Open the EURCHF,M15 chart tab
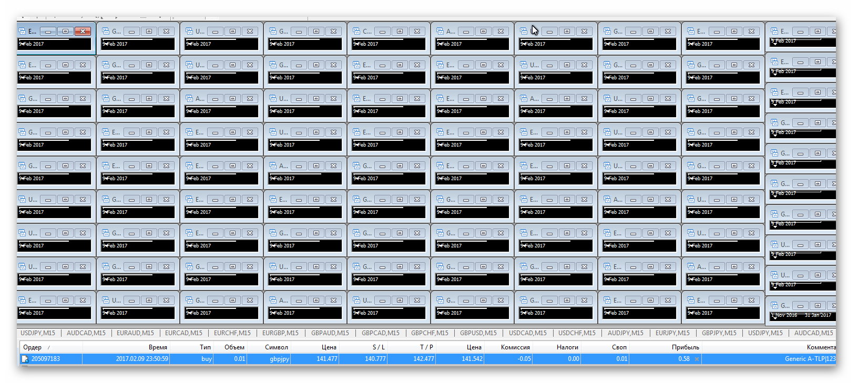The width and height of the screenshot is (868, 383). click(x=232, y=333)
